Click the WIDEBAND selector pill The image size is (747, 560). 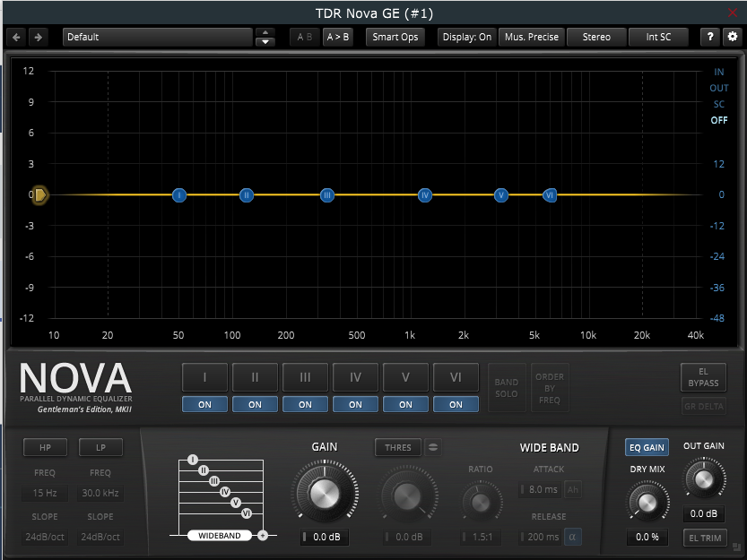(220, 536)
